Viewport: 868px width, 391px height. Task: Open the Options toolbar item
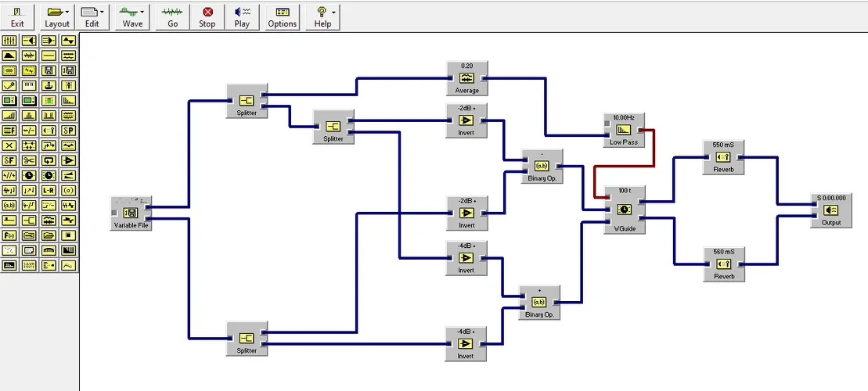pos(283,17)
